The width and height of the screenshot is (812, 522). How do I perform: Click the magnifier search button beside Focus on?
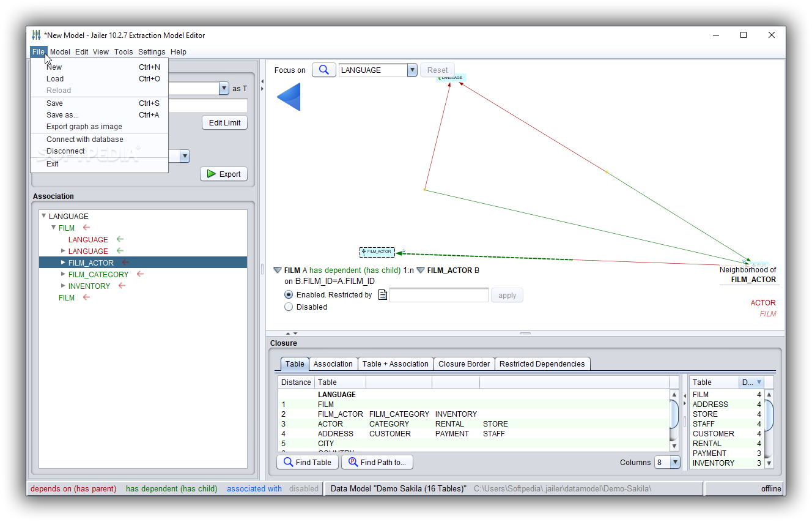tap(324, 70)
